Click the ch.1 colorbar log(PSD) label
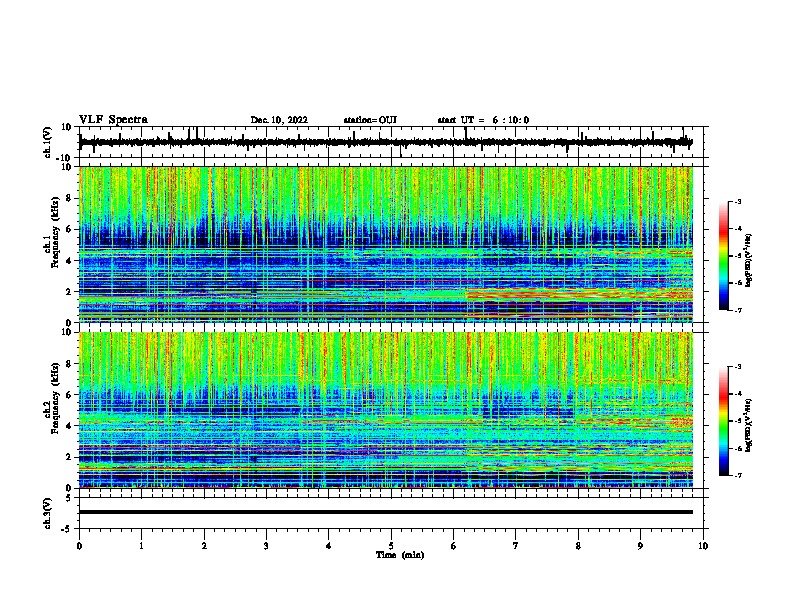The image size is (792, 612). pos(749,260)
